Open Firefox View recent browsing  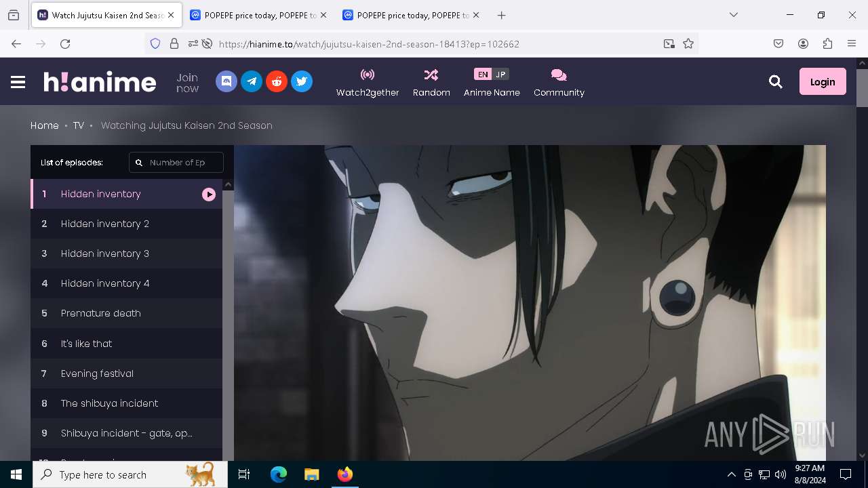pos(14,15)
